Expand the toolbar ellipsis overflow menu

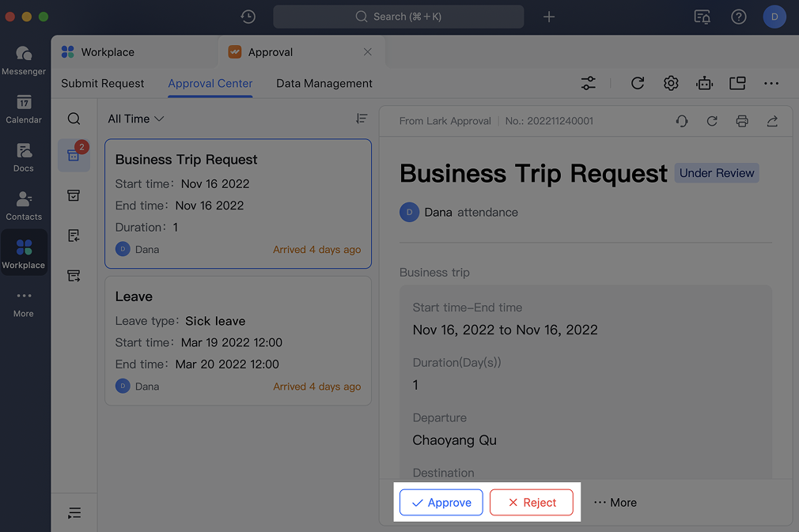771,83
